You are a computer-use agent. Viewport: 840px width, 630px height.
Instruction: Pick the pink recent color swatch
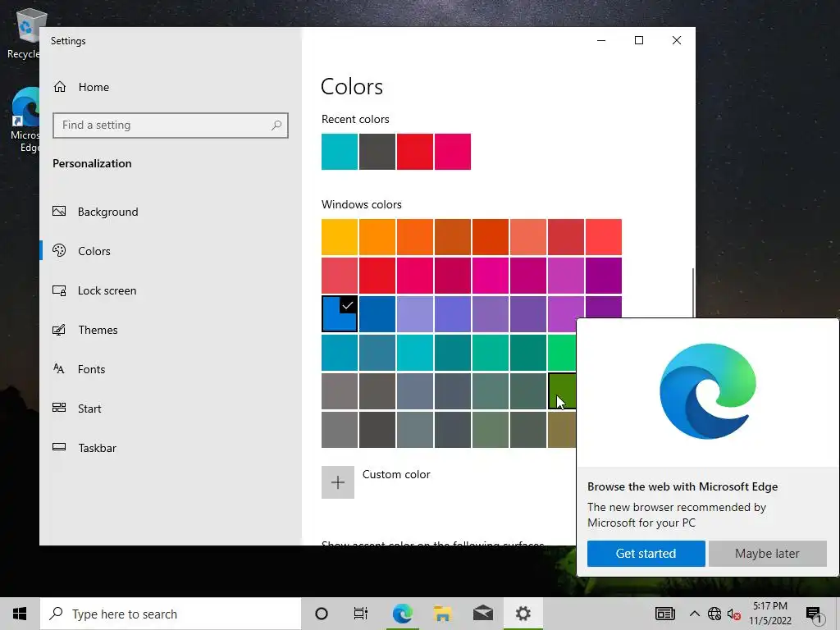453,152
